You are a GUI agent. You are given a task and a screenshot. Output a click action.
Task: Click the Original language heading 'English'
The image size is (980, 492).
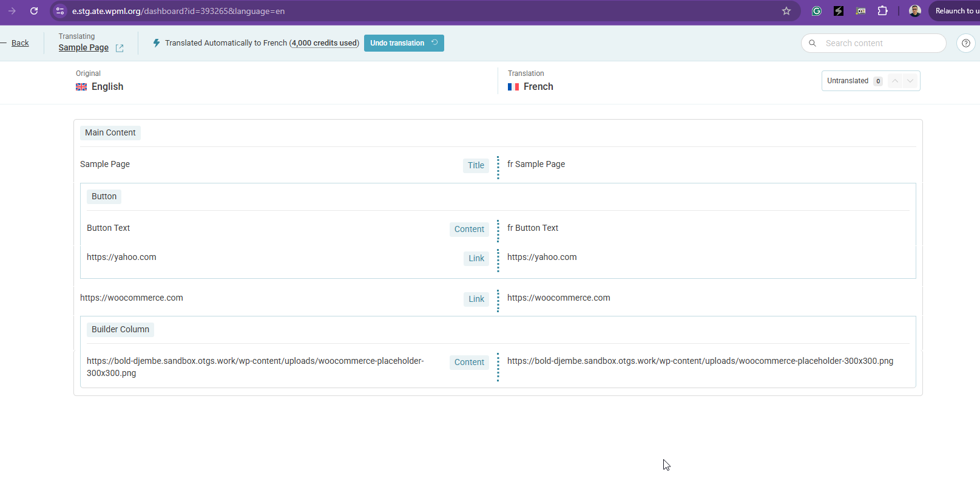(x=107, y=87)
